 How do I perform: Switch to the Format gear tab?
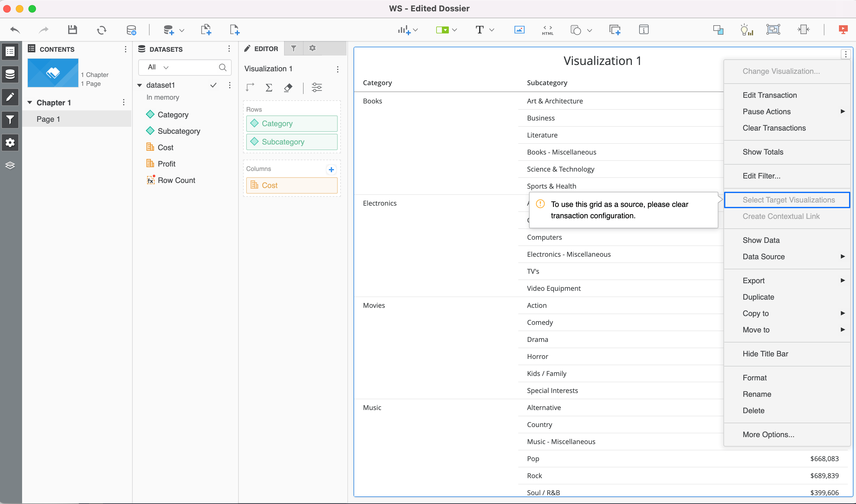point(312,48)
